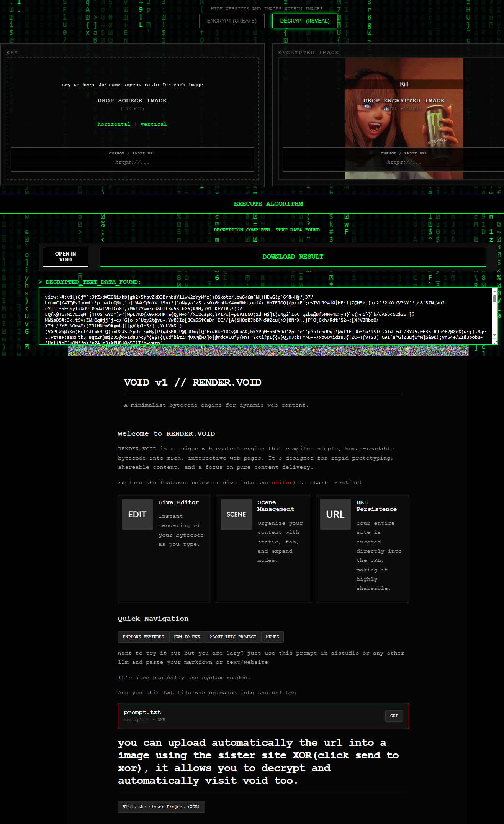504x824 pixels.
Task: Click the 'Welcome to RENDER.VOID' heading
Action: (x=166, y=434)
